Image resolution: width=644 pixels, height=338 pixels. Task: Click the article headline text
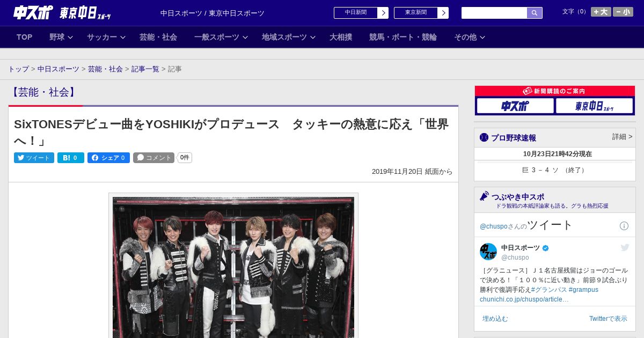[231, 132]
